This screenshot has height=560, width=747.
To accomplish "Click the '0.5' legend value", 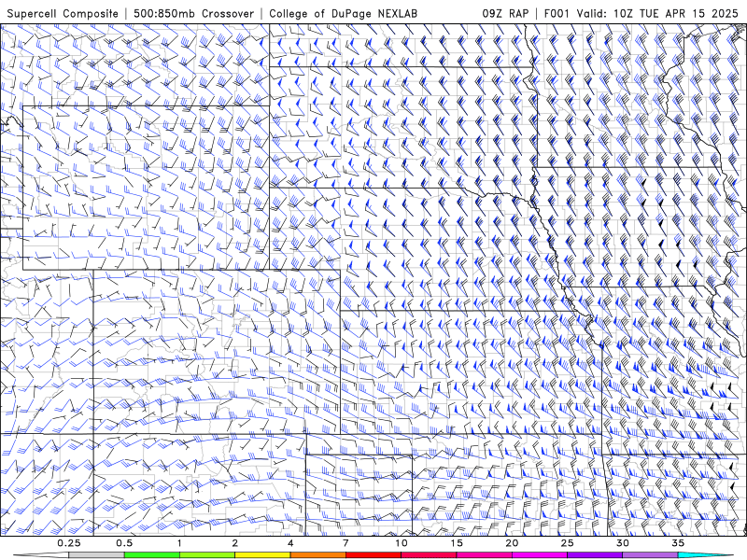I will [124, 543].
